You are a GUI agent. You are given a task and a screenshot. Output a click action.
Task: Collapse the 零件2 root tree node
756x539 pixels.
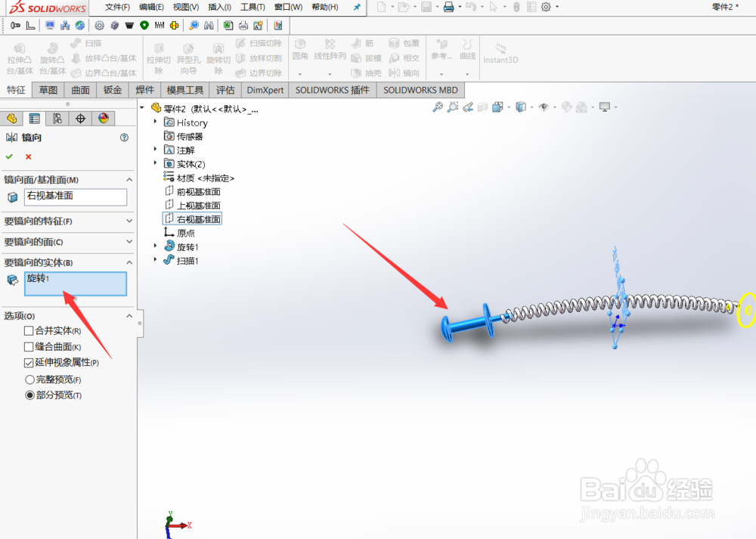click(x=142, y=108)
